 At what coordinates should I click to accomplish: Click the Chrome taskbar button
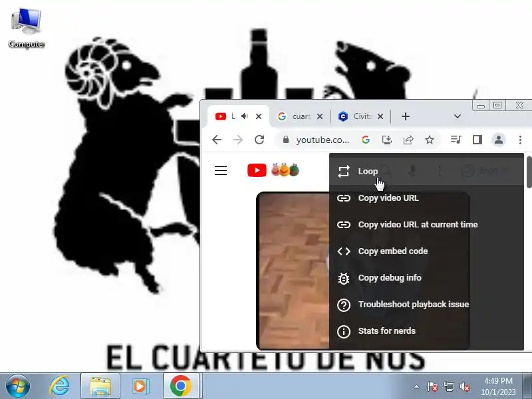[181, 386]
